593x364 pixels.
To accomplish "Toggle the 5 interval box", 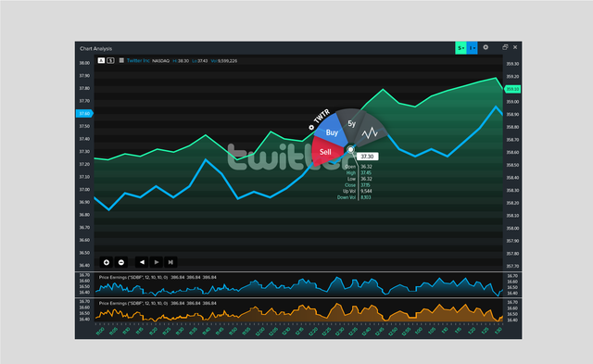I will click(110, 60).
